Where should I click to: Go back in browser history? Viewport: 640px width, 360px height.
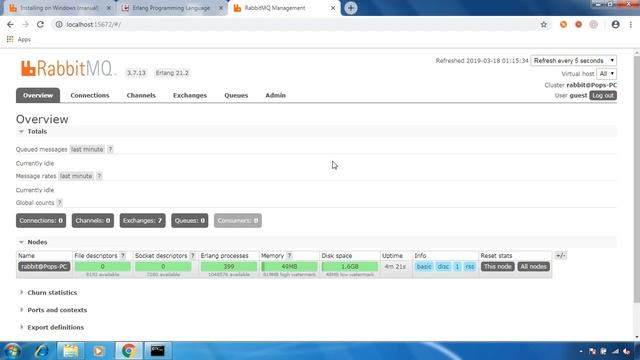click(10, 24)
